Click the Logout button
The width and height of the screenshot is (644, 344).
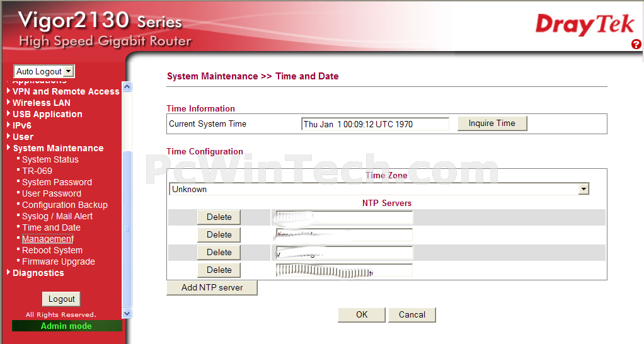pos(61,299)
